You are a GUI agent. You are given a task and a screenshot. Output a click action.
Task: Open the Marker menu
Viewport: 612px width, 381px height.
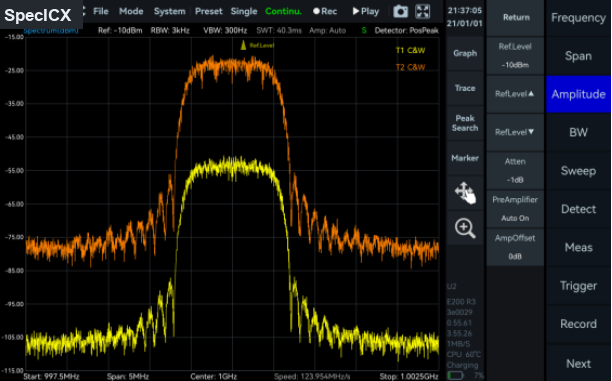click(465, 158)
